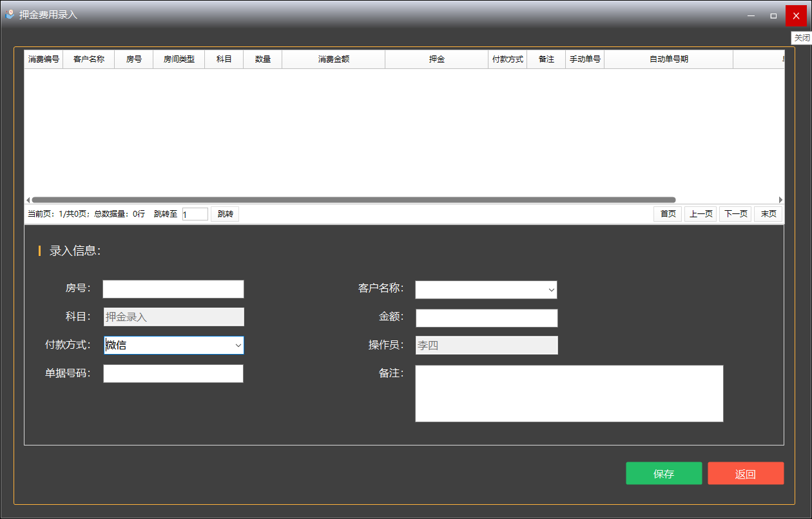
Task: Click the 房号 input field
Action: pyautogui.click(x=173, y=289)
